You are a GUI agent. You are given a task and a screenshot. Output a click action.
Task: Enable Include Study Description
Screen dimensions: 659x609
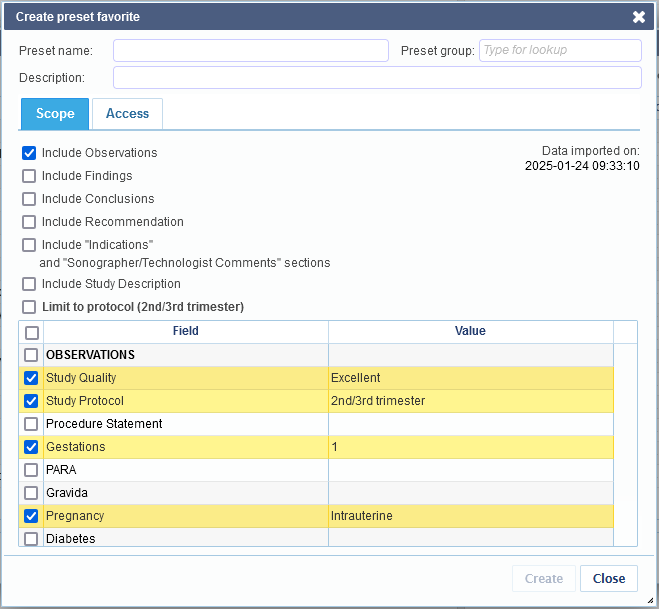pos(29,284)
